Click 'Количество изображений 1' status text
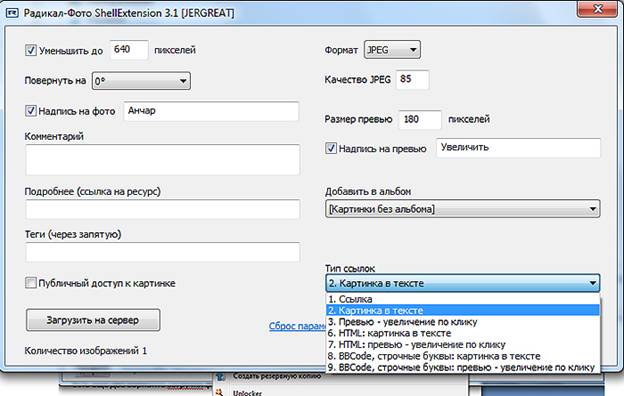Image resolution: width=624 pixels, height=396 pixels. [86, 351]
